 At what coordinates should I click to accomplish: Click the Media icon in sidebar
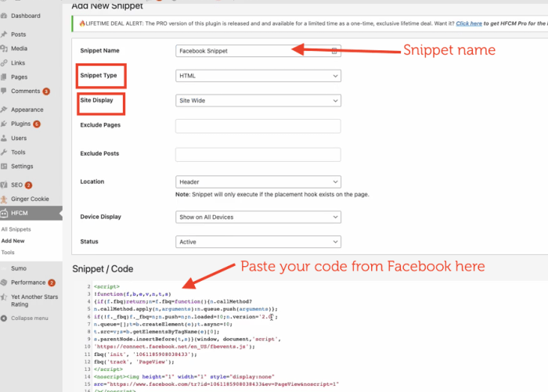[4, 49]
